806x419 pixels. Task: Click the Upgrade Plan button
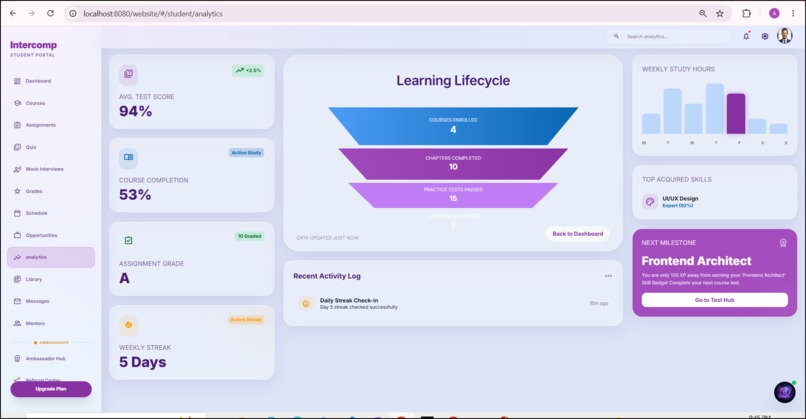point(51,389)
